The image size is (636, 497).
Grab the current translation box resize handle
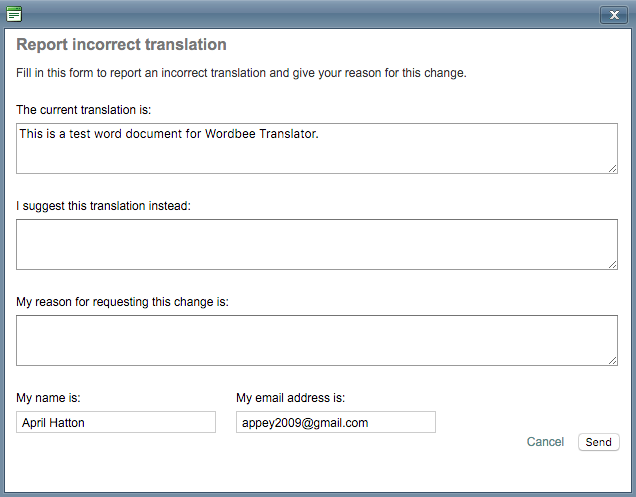coord(612,168)
